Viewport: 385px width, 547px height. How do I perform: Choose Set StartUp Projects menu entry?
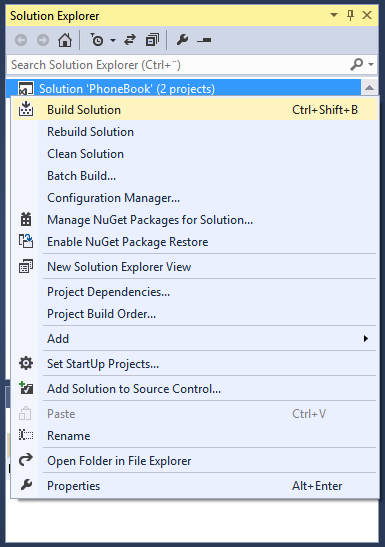(195, 364)
